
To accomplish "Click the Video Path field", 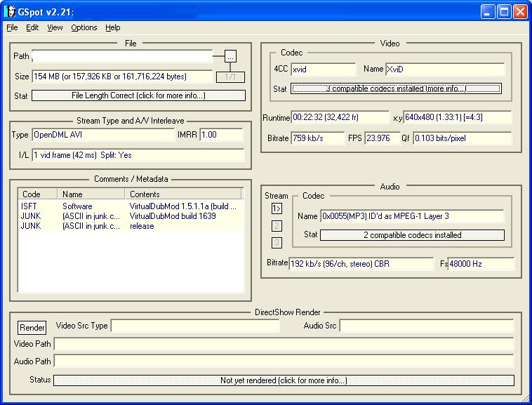I will click(x=284, y=344).
